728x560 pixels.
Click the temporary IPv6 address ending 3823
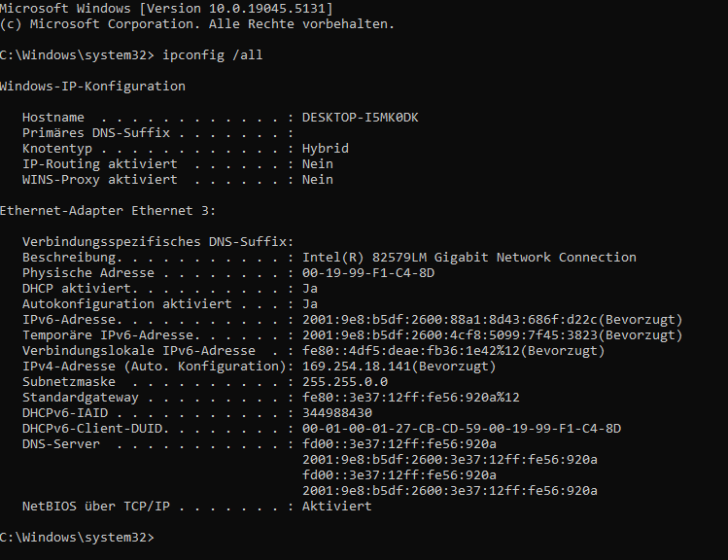pyautogui.click(x=450, y=335)
